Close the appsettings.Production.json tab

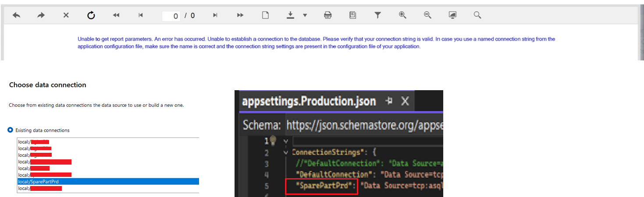tap(405, 102)
